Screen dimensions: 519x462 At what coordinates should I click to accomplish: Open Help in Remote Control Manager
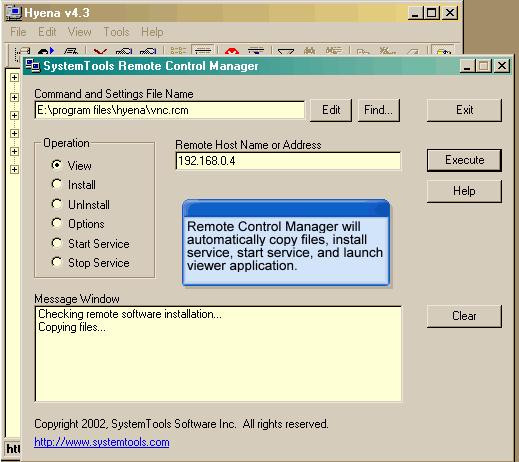click(464, 191)
